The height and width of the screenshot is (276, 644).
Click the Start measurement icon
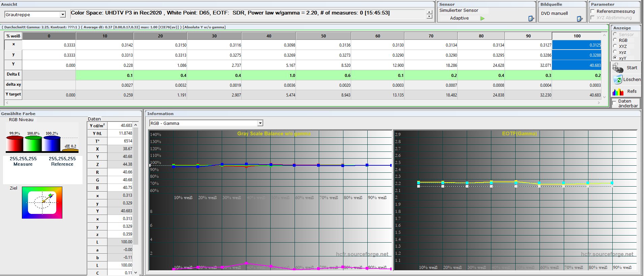[x=618, y=68]
